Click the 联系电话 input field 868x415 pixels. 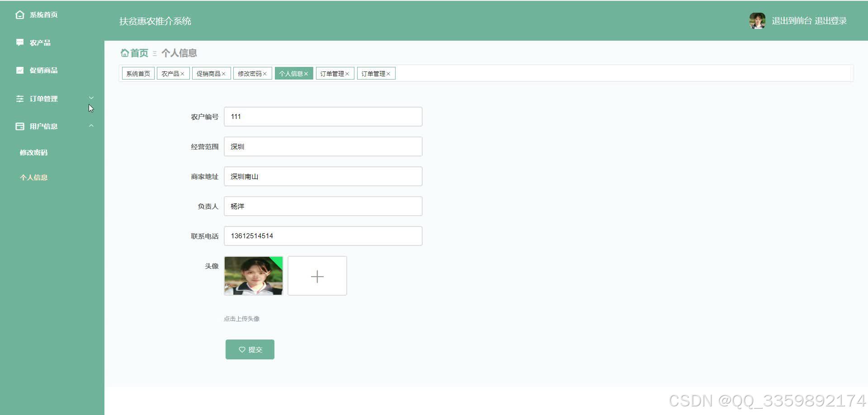pyautogui.click(x=323, y=236)
